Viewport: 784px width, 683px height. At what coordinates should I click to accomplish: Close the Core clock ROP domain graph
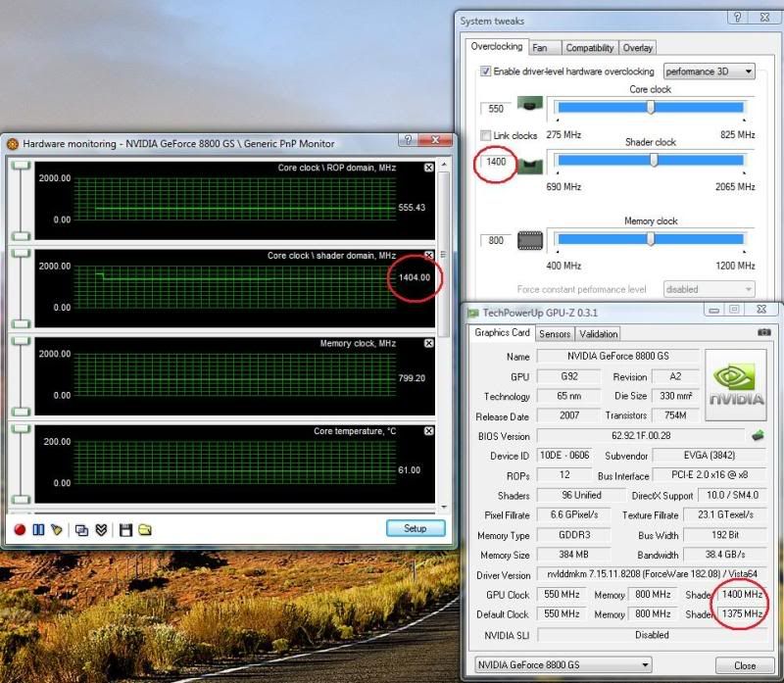coord(429,168)
